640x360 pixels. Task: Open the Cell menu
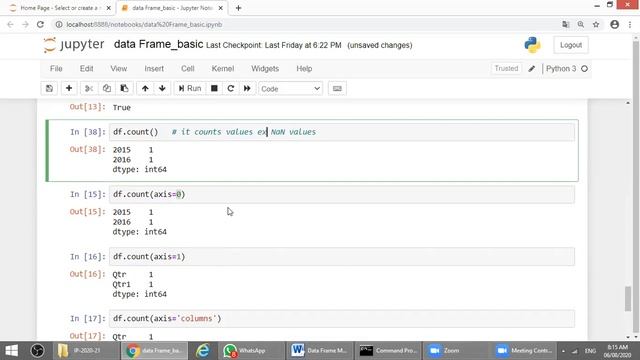click(x=188, y=69)
